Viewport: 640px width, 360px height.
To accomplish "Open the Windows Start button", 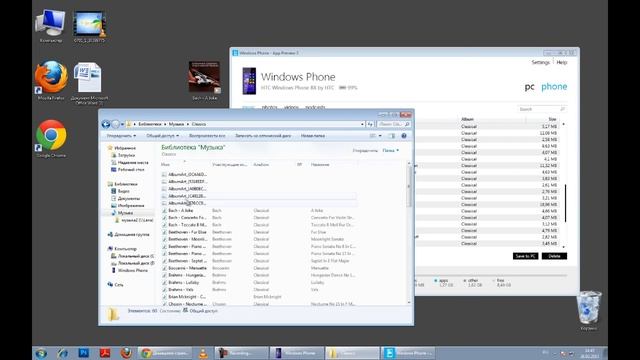I will (x=41, y=353).
